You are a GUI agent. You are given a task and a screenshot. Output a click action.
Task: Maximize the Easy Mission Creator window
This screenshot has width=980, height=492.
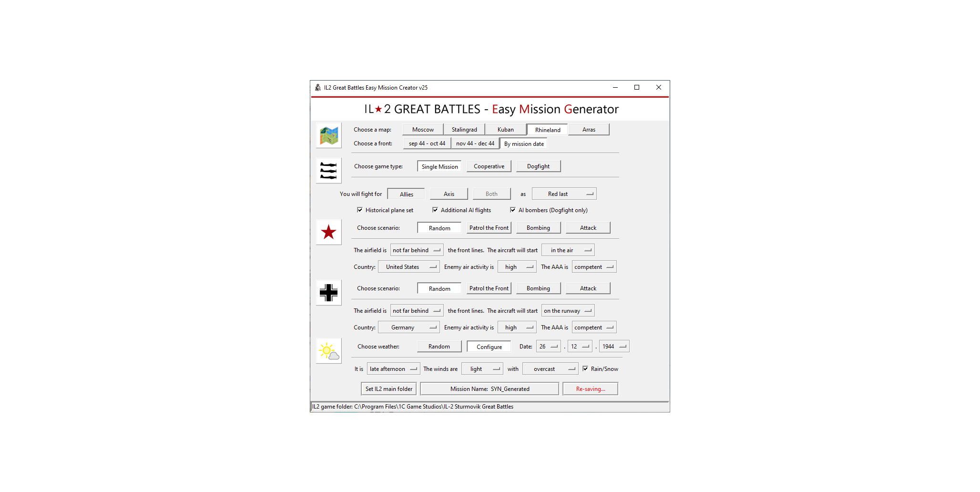637,88
